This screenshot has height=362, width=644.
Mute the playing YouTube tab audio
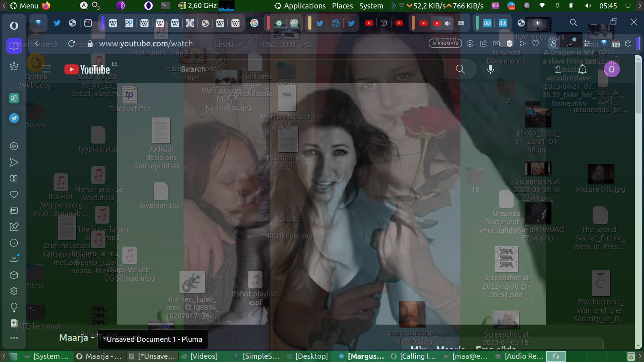447,23
